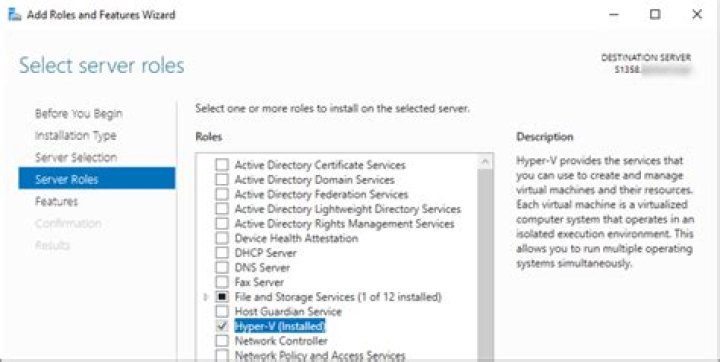Toggle the Hyper-V (Installed) checkbox
Screen dimensions: 720x362
click(x=222, y=326)
